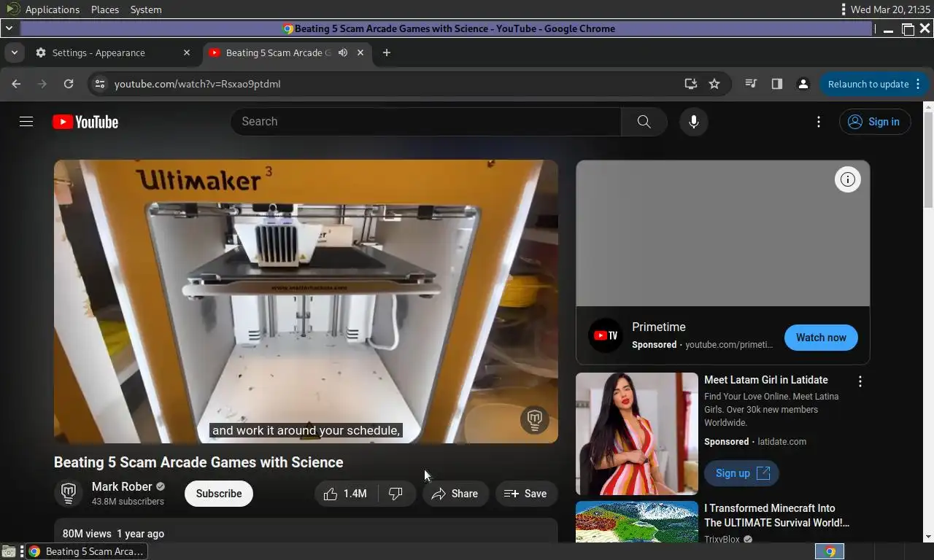Open options menu for Latidate ad
Image resolution: width=934 pixels, height=560 pixels.
point(860,381)
